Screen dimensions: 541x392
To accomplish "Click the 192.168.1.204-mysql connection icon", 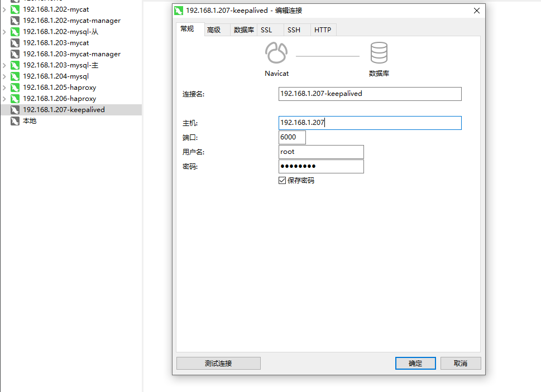I will 15,76.
